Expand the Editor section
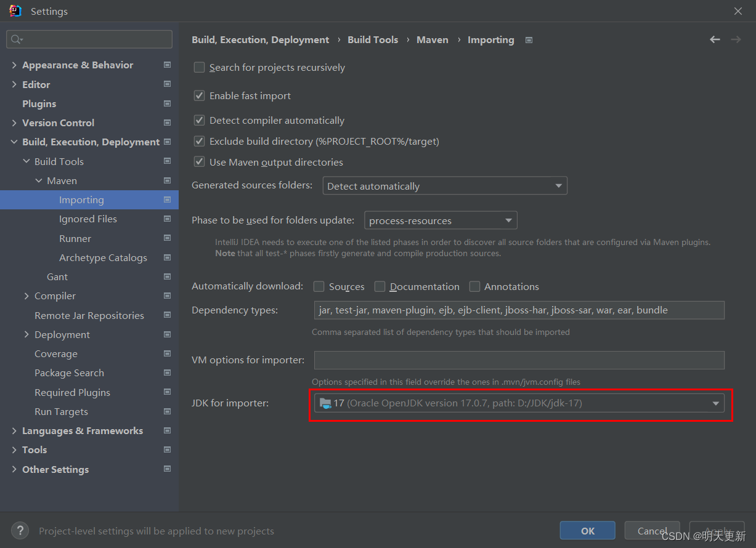Image resolution: width=756 pixels, height=548 pixels. point(14,84)
